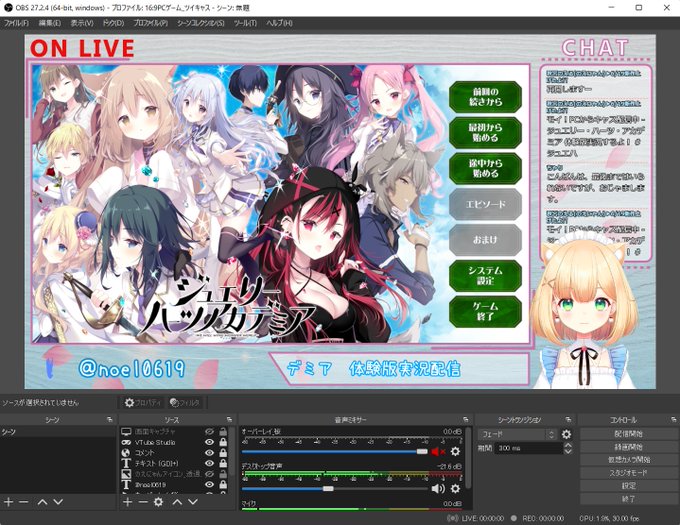Click the monitor icon of 画面キャプチャ source
The image size is (680, 525).
point(126,432)
